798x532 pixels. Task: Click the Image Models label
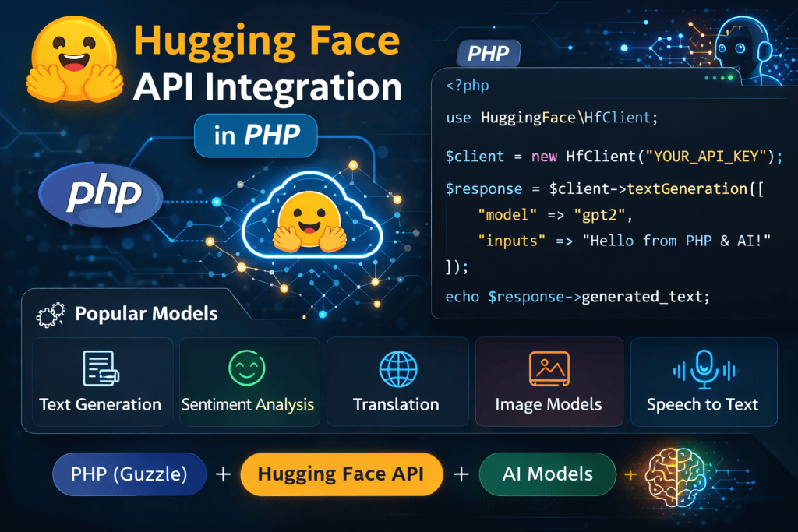[x=548, y=405]
